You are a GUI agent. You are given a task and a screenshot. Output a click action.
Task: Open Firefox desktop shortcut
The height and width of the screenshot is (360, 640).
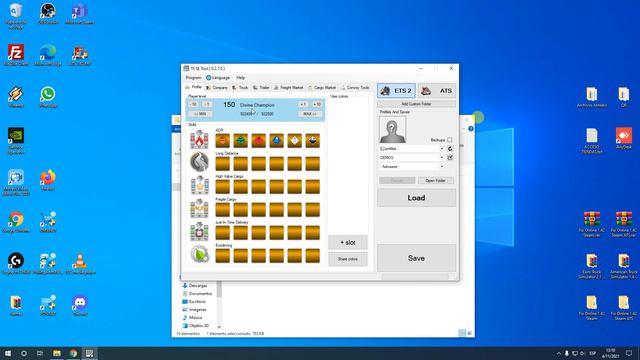pyautogui.click(x=48, y=180)
